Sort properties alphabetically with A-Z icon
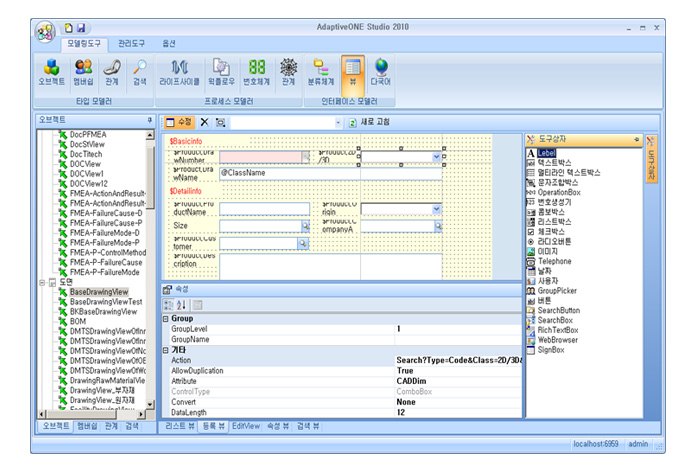This screenshot has height=471, width=700. click(x=181, y=305)
